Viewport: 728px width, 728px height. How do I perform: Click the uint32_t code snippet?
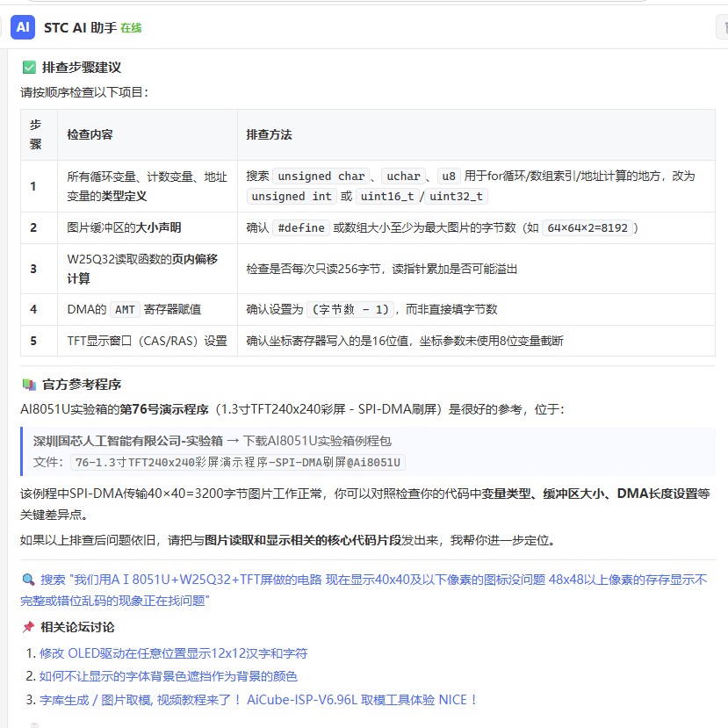(x=456, y=197)
